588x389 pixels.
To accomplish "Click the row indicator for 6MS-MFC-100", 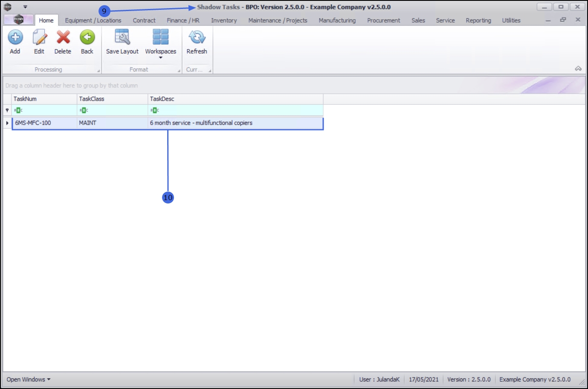I will pyautogui.click(x=7, y=123).
